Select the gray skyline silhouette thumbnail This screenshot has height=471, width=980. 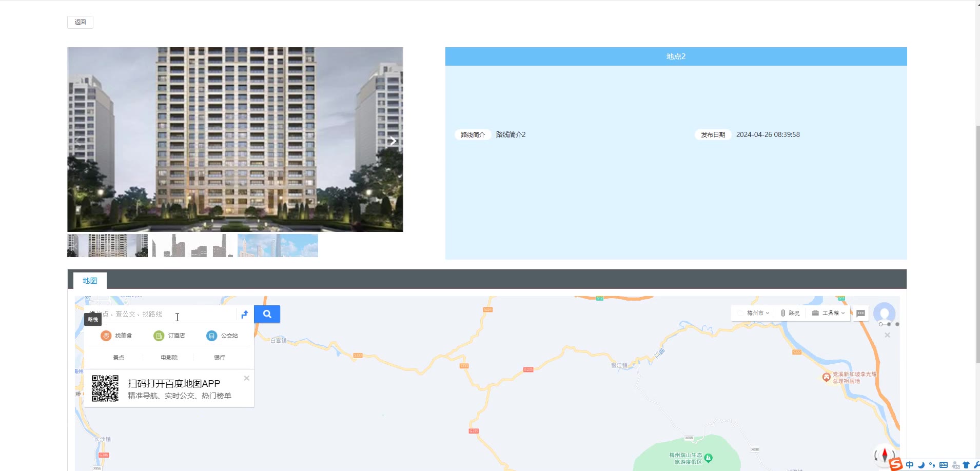(193, 246)
